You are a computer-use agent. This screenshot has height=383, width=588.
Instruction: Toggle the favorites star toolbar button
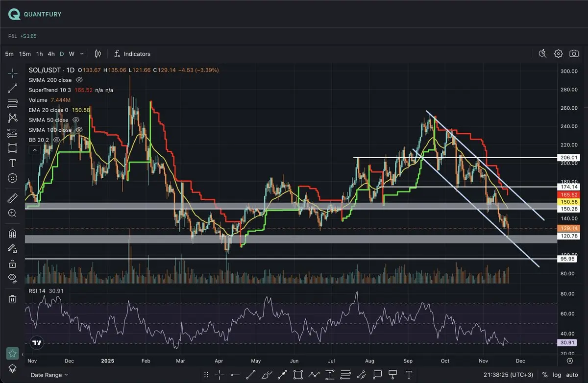point(12,353)
